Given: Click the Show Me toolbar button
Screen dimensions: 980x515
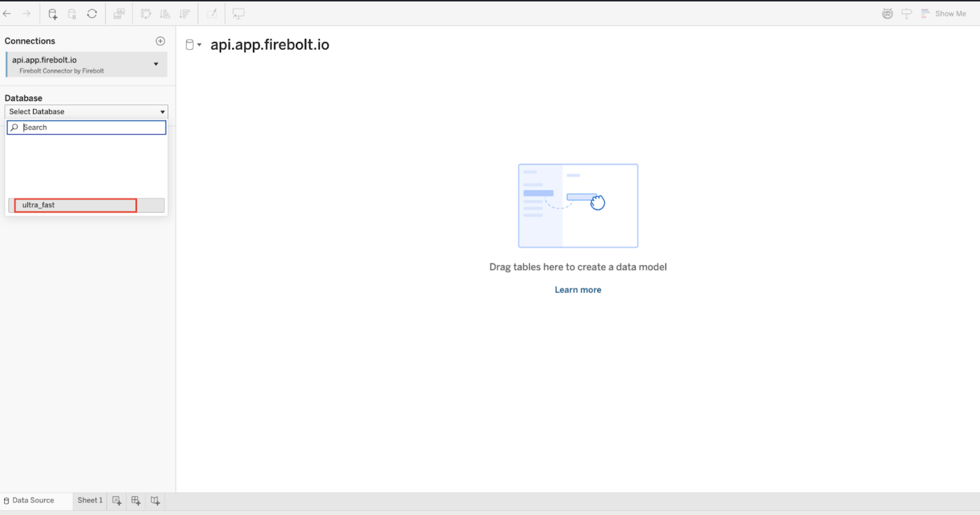Looking at the screenshot, I should tap(944, 14).
